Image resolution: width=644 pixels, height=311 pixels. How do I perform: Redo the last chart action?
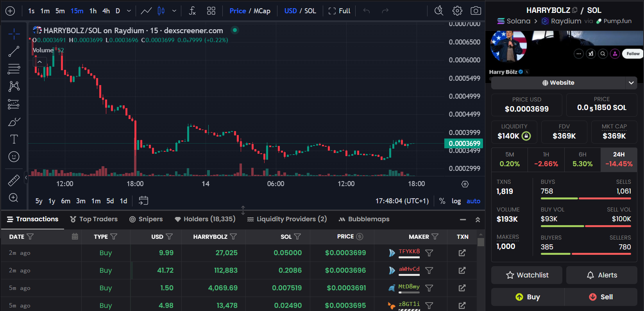385,11
